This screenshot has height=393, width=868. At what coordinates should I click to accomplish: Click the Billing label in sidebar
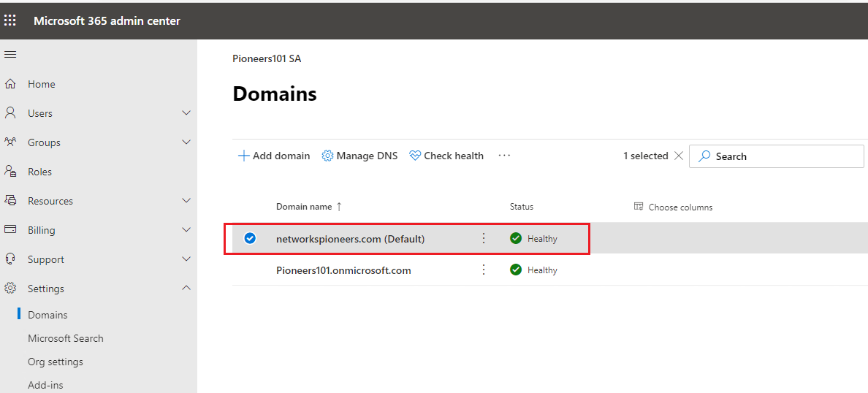point(42,229)
